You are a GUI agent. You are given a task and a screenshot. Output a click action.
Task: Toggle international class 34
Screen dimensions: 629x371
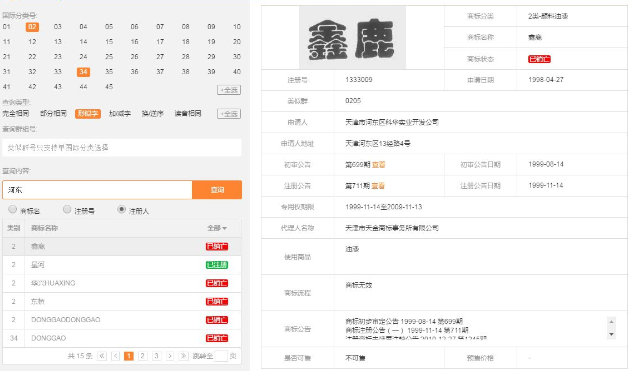tap(83, 72)
